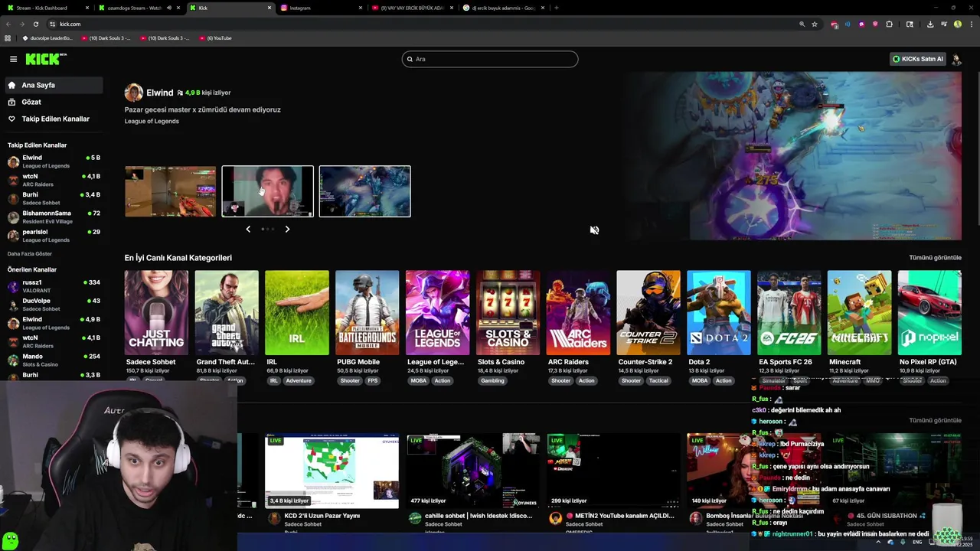Click Adventure tag under IRL
The height and width of the screenshot is (551, 980).
tap(299, 380)
